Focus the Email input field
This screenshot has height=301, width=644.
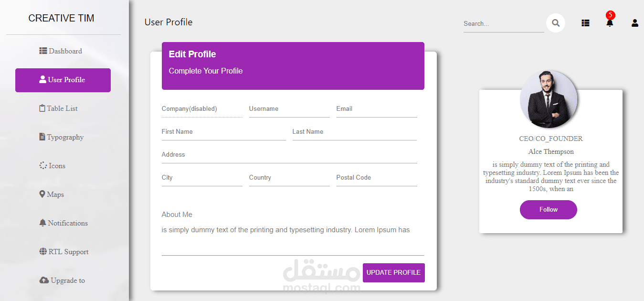[376, 109]
